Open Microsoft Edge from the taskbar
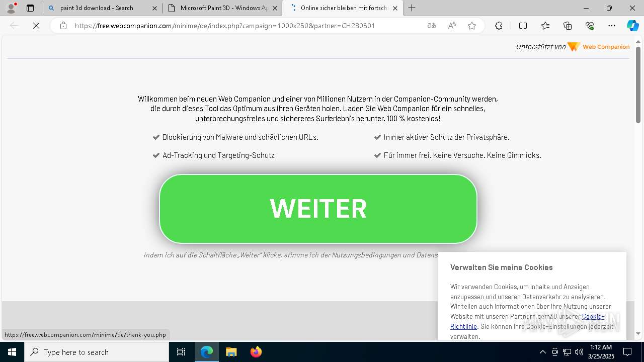Screen dimensions: 644x362 point(207,352)
